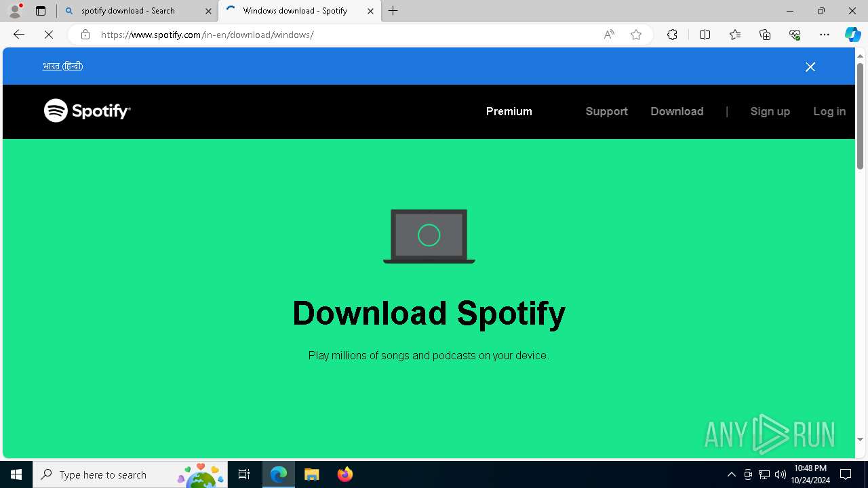Open Browser essentials heart icon
Image resolution: width=868 pixels, height=488 pixels.
click(x=795, y=35)
